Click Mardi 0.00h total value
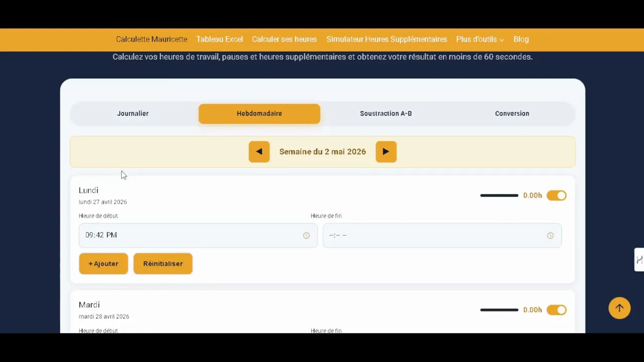Viewport: 644px width, 362px height. 532,310
